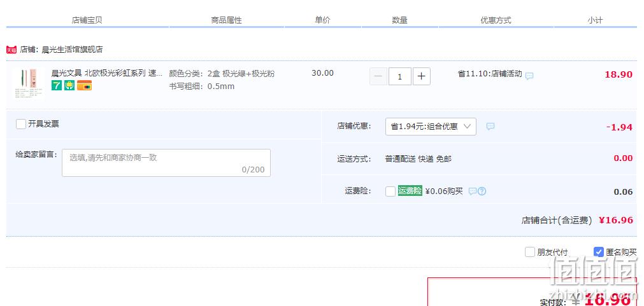The width and height of the screenshot is (644, 306).
Task: Click the green 7-day return badge icon
Action: [x=56, y=85]
